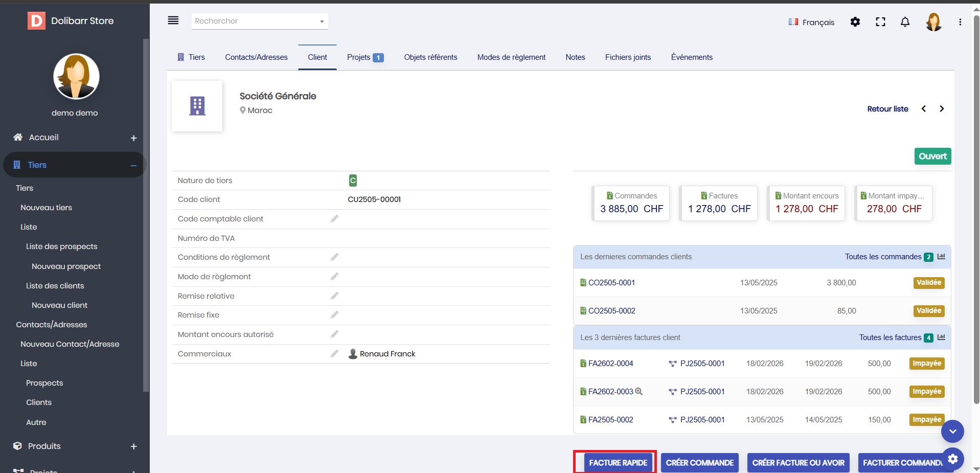980x473 pixels.
Task: Open the settings gear in the top bar
Action: click(855, 22)
